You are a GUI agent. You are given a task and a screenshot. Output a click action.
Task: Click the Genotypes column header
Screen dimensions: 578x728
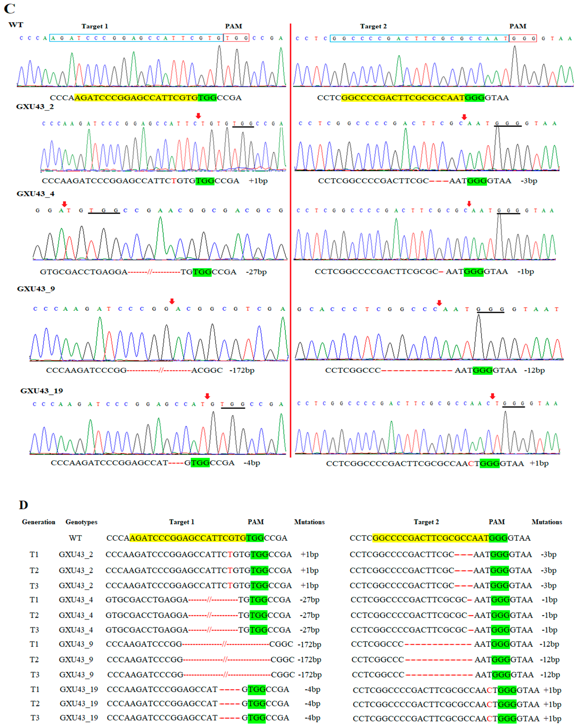(x=81, y=522)
